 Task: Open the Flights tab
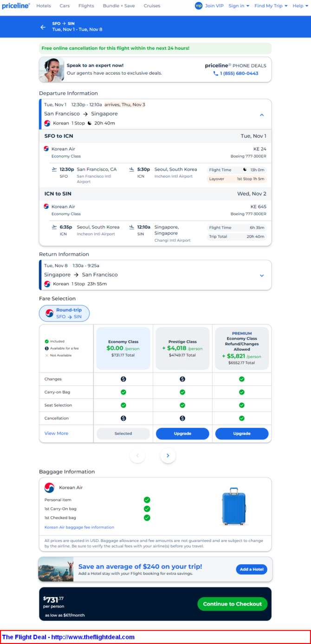point(86,6)
